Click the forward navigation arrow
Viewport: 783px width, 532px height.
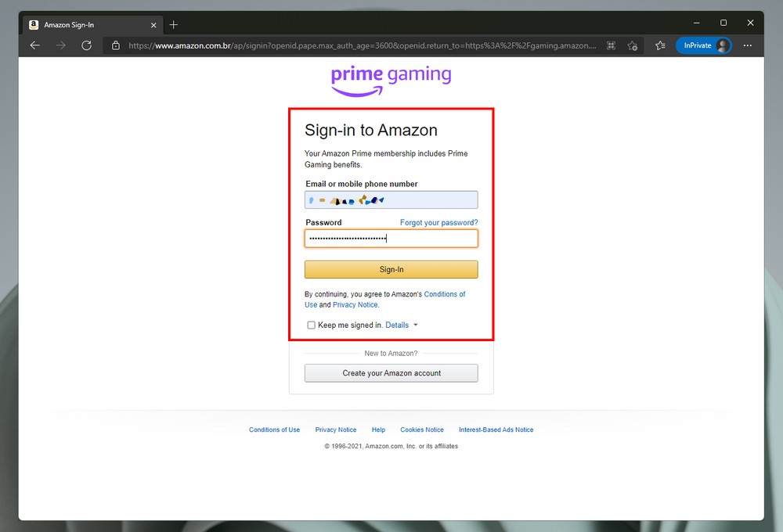coord(61,45)
